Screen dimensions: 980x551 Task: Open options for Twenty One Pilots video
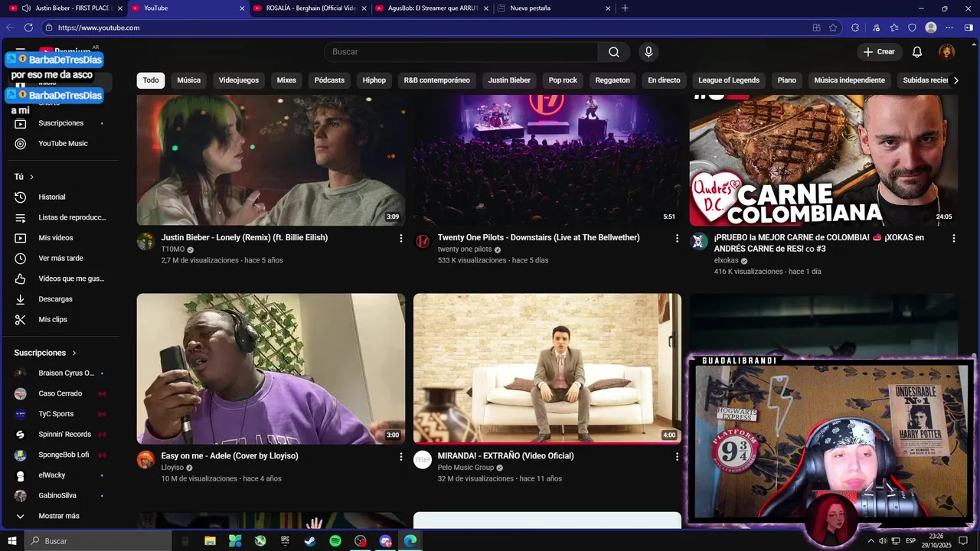[x=677, y=239]
